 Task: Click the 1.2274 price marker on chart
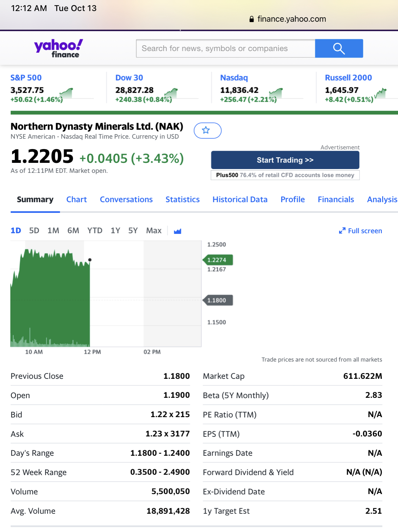pos(218,260)
